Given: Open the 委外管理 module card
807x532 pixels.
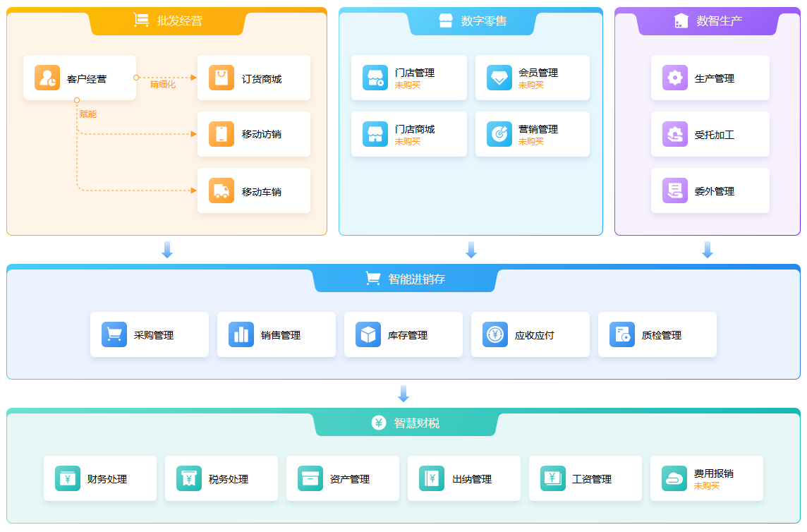Looking at the screenshot, I should click(x=710, y=191).
